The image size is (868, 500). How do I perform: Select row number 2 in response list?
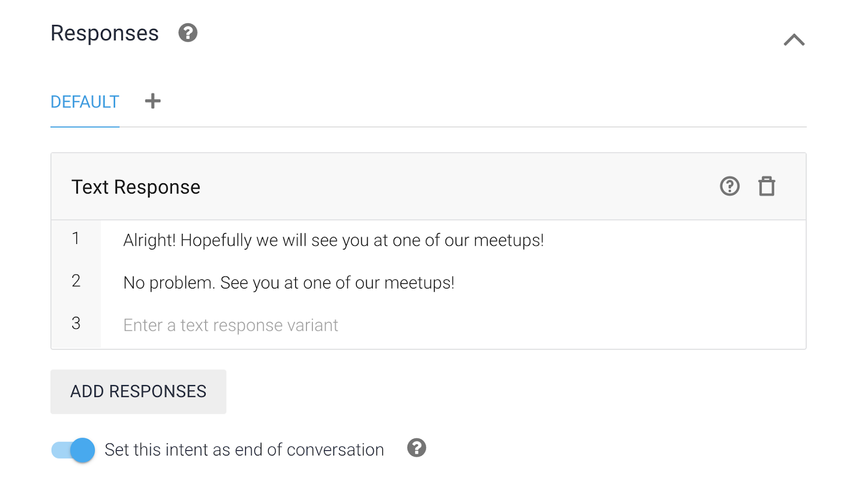76,281
